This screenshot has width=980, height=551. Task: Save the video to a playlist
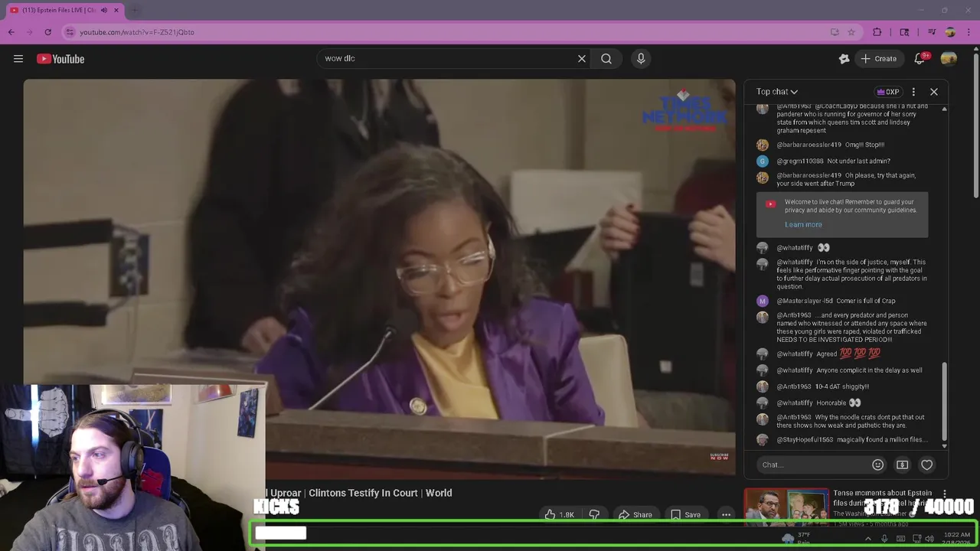click(686, 514)
